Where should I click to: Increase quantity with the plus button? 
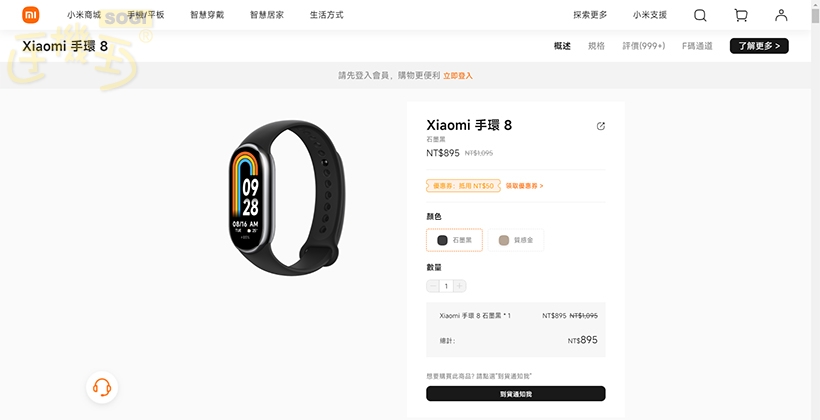coord(459,286)
